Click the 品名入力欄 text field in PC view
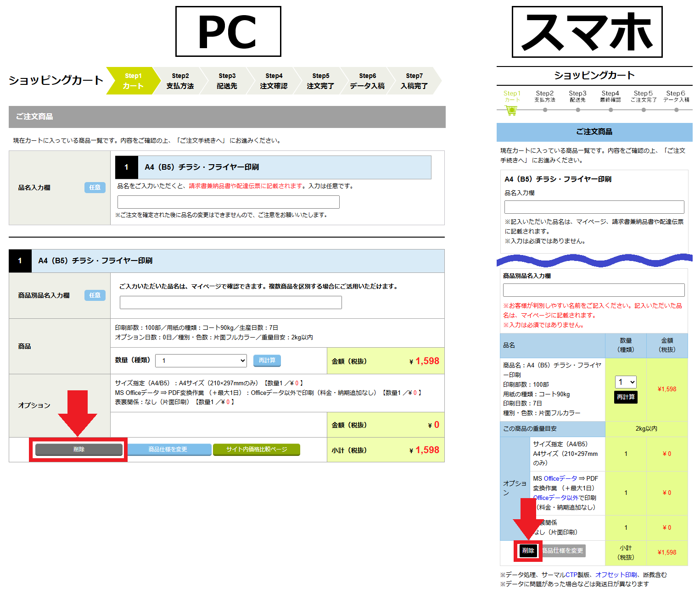 [228, 202]
